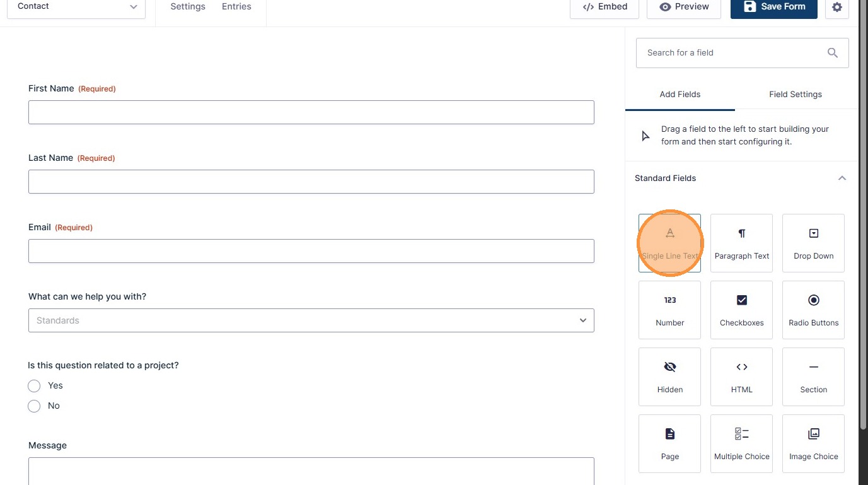Add a Radio Buttons field
The height and width of the screenshot is (485, 868).
[x=813, y=310]
